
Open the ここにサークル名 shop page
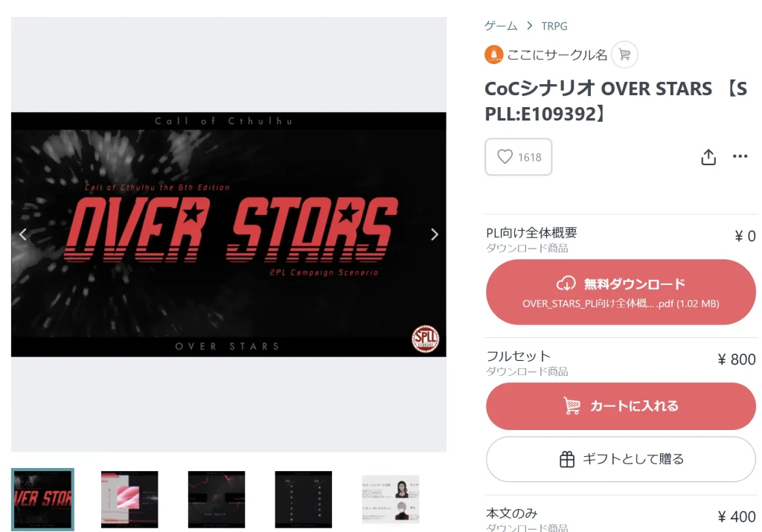557,55
